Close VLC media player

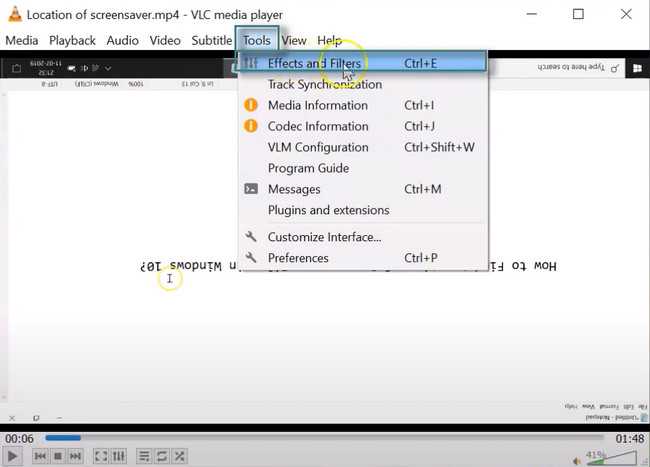click(626, 14)
